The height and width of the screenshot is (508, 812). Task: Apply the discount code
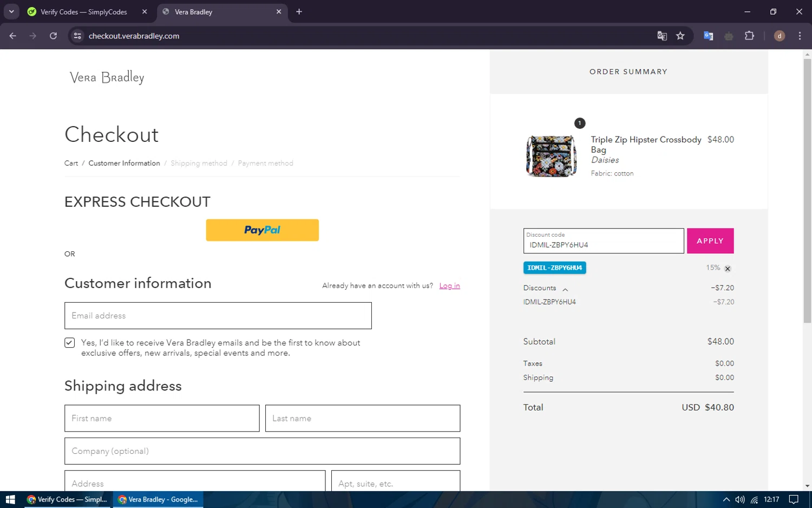point(710,241)
